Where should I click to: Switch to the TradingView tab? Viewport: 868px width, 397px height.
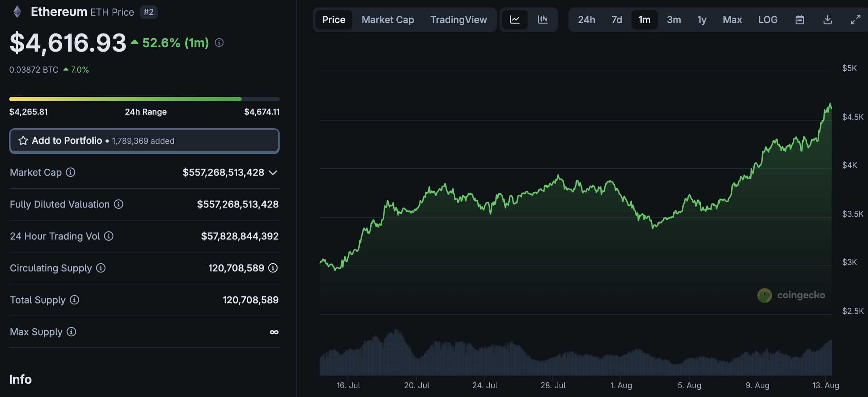coord(459,19)
